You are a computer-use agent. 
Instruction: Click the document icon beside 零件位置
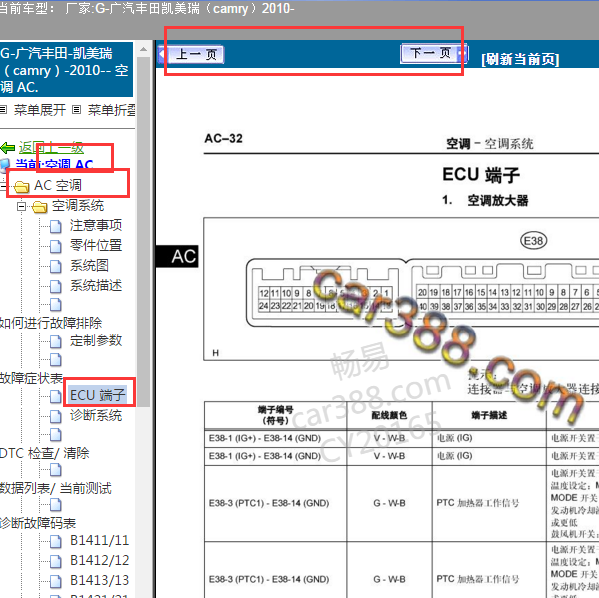coord(56,246)
